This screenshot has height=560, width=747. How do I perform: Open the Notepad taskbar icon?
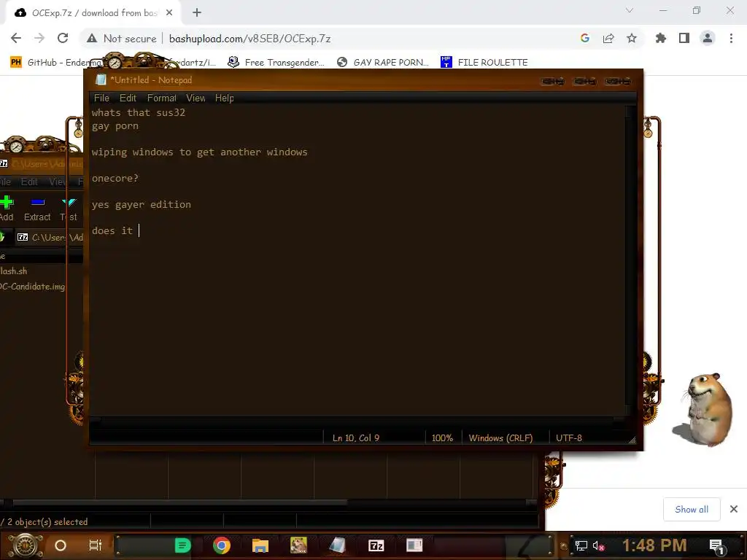click(x=337, y=545)
